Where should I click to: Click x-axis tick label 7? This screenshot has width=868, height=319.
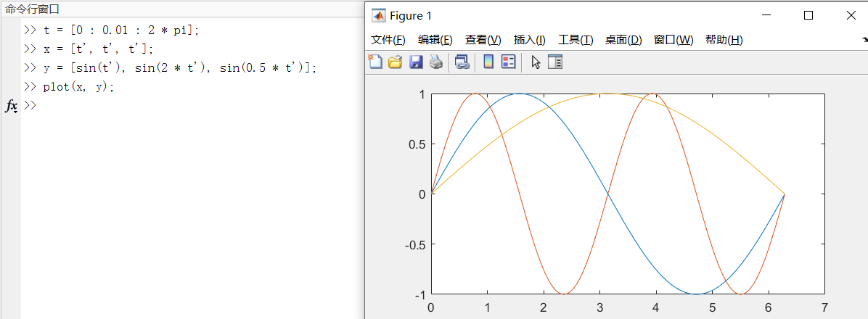tap(825, 307)
